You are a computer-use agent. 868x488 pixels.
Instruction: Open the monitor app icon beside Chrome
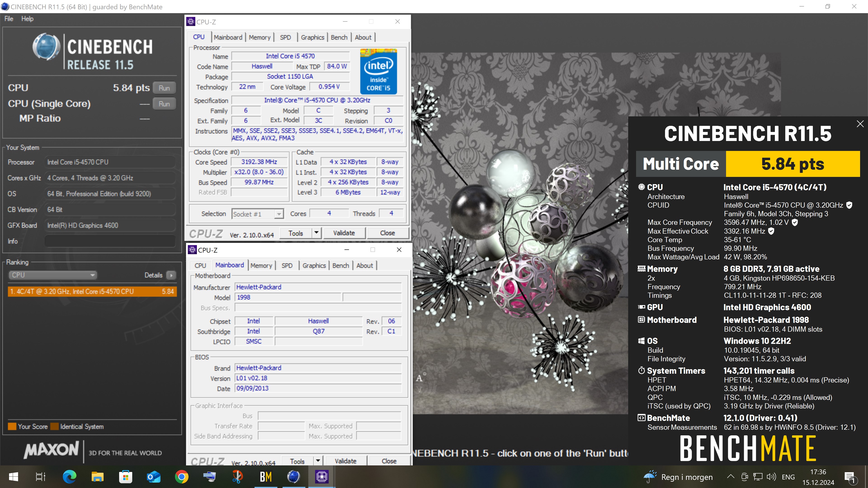[x=210, y=477]
